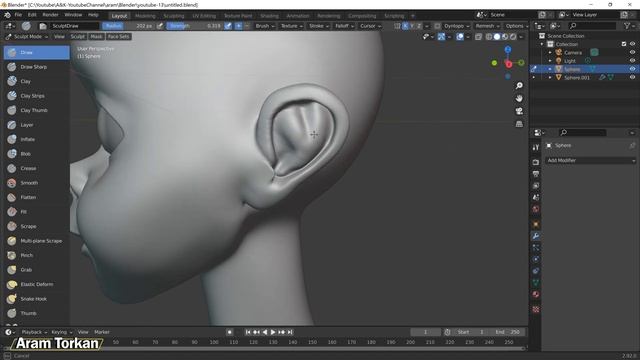This screenshot has width=640, height=360.
Task: Select the Elastic Deform brush
Action: (x=36, y=284)
